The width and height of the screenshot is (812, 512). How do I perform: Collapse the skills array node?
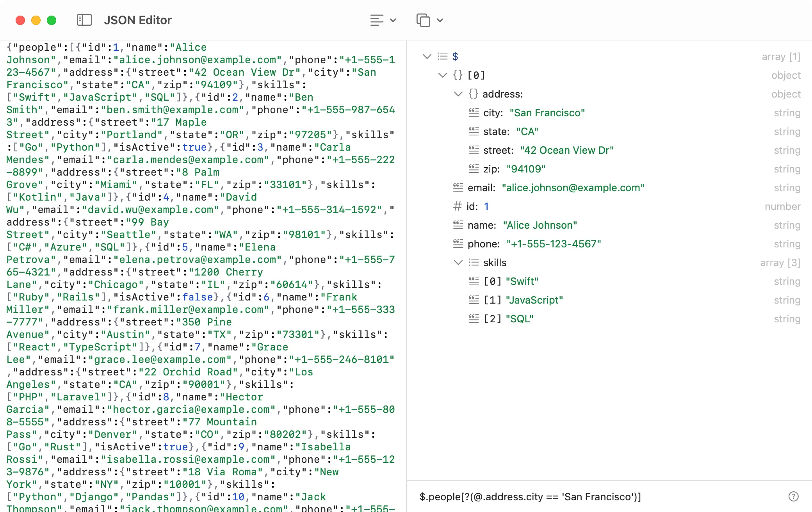pyautogui.click(x=458, y=262)
